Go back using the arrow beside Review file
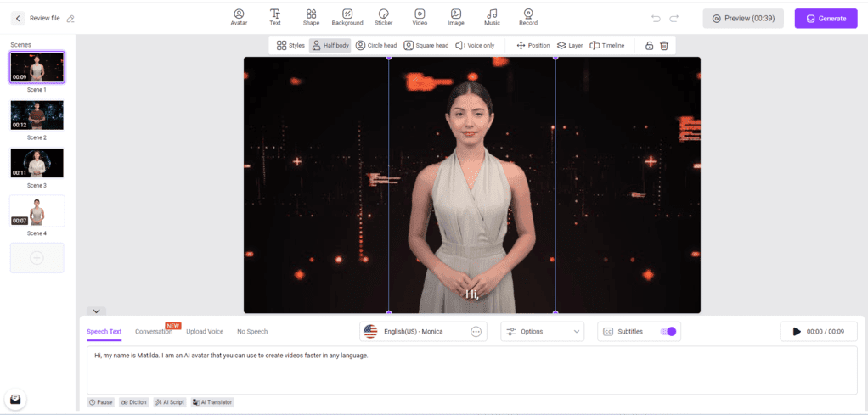868x415 pixels. click(18, 19)
